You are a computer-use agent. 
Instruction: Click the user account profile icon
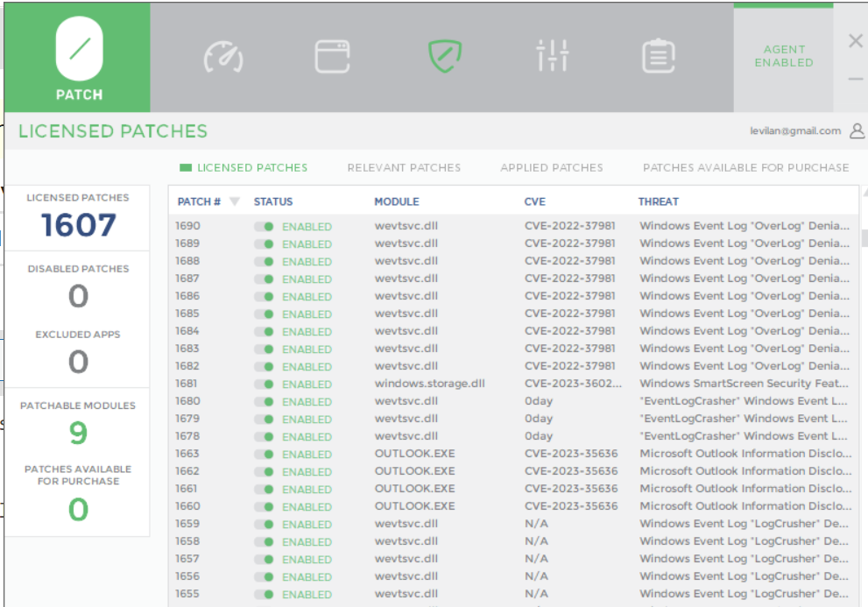tap(857, 131)
